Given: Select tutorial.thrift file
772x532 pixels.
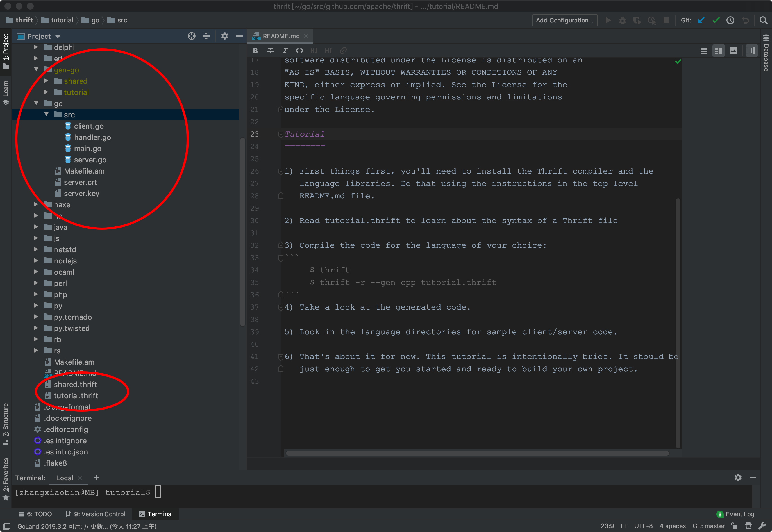Looking at the screenshot, I should pos(76,396).
